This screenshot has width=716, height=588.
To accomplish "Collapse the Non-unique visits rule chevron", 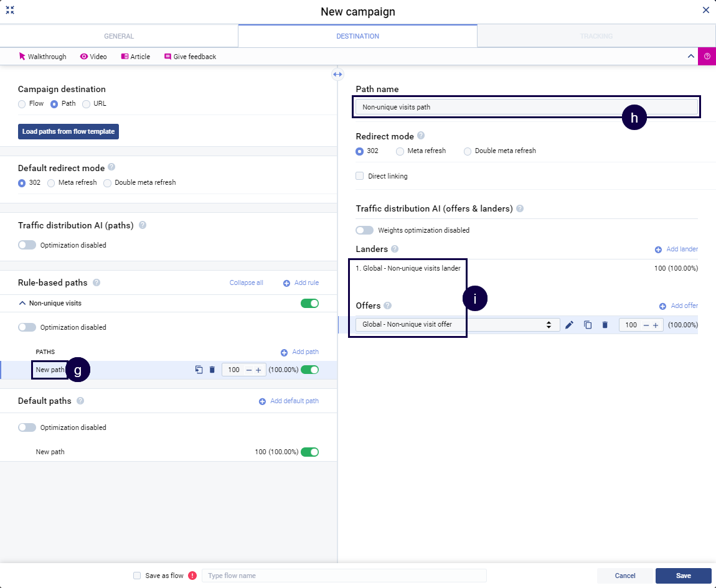I will tap(22, 304).
